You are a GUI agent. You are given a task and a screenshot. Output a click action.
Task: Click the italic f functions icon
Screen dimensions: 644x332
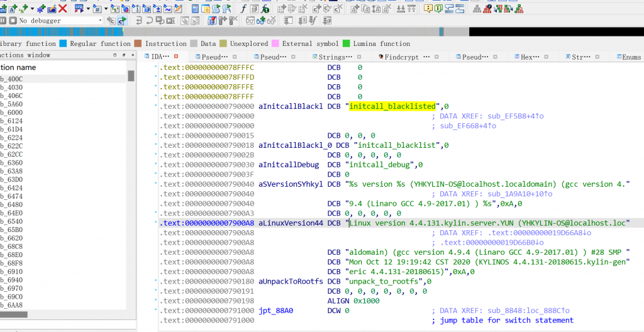pos(244,9)
